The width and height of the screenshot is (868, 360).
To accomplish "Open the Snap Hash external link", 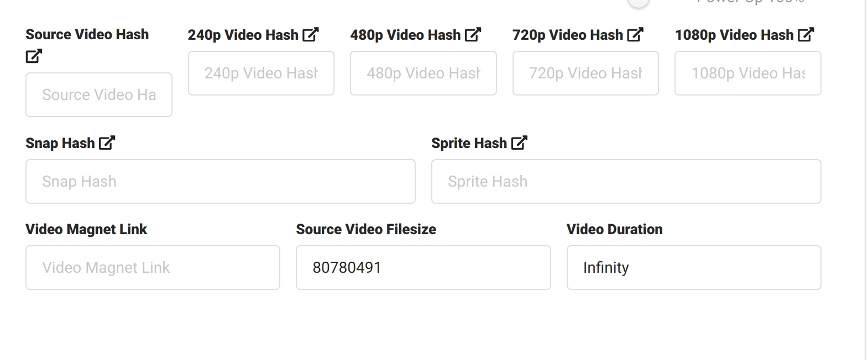I will [107, 142].
